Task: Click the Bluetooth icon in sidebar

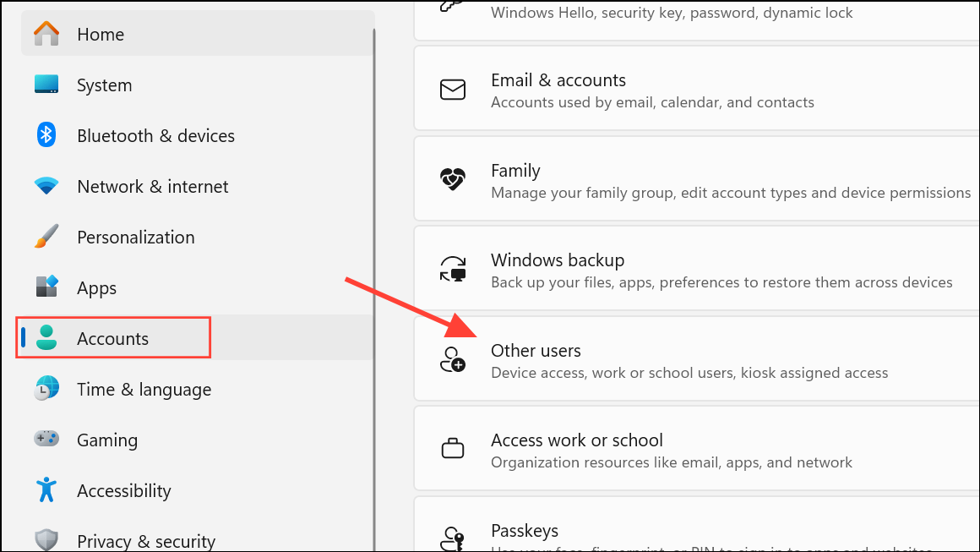Action: click(46, 135)
